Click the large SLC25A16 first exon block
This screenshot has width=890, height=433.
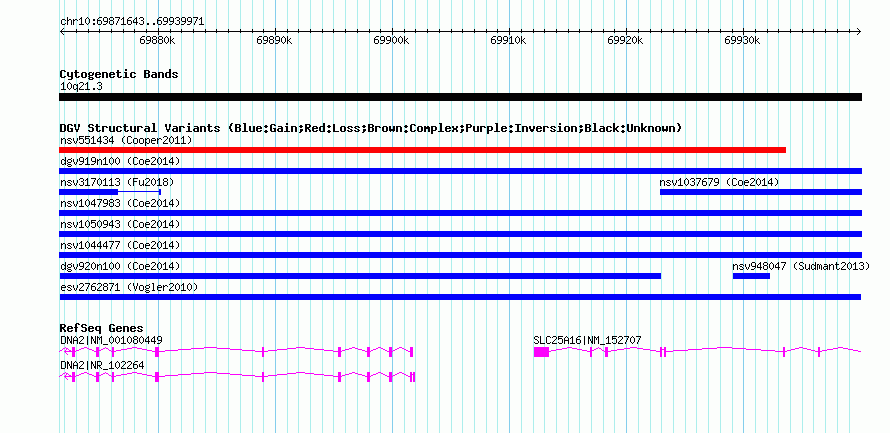click(x=541, y=352)
